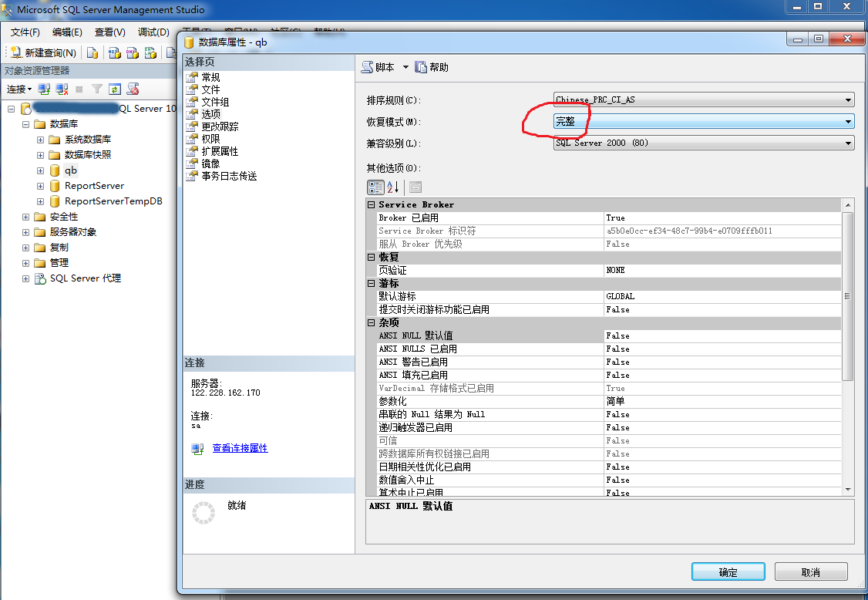Select the ReportServer database label
This screenshot has width=868, height=600.
pyautogui.click(x=94, y=186)
